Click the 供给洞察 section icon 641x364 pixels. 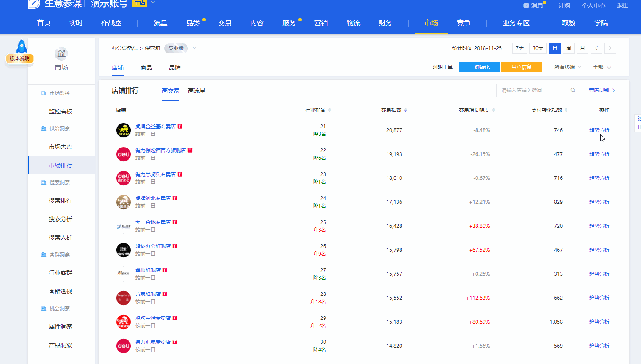point(44,129)
